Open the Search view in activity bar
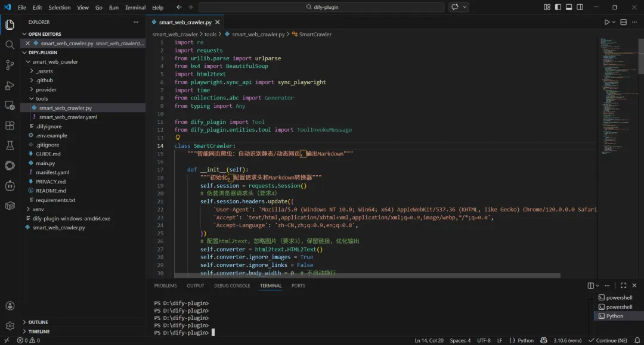This screenshot has width=644, height=345. (x=10, y=45)
